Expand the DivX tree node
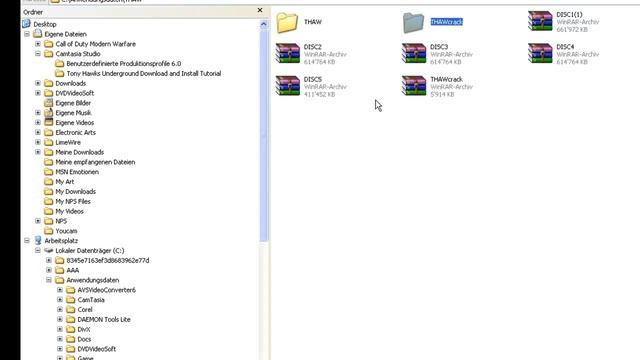Screen dimensions: 640x360 point(60,329)
